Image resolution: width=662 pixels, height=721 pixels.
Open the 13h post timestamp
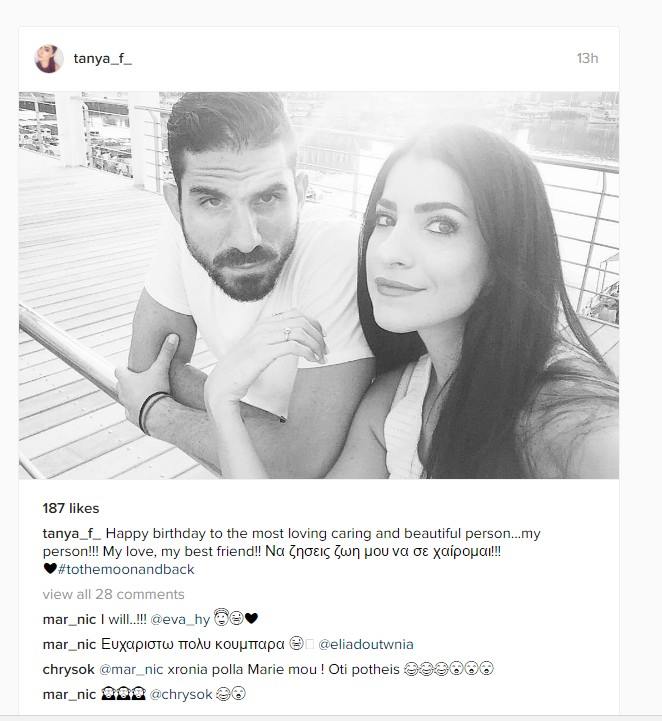(588, 58)
